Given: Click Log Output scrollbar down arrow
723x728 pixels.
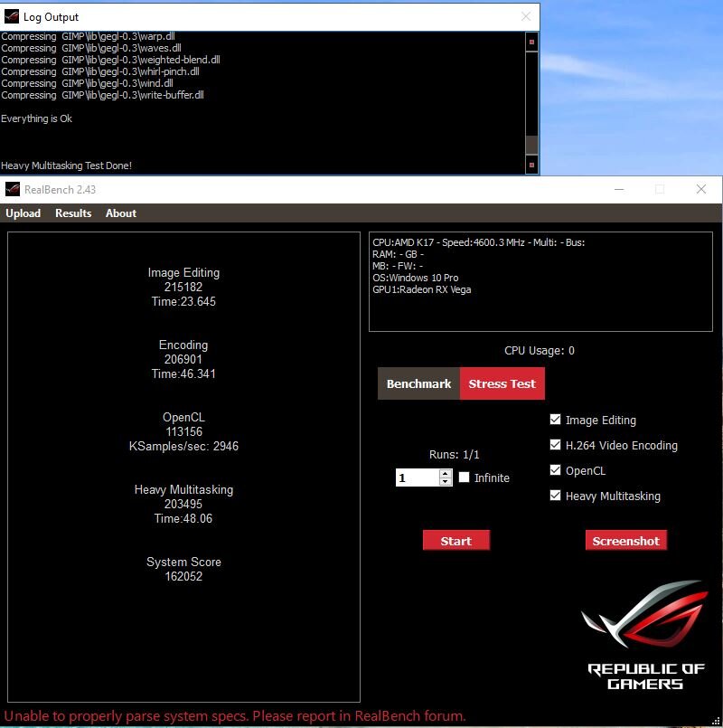Looking at the screenshot, I should (x=531, y=165).
